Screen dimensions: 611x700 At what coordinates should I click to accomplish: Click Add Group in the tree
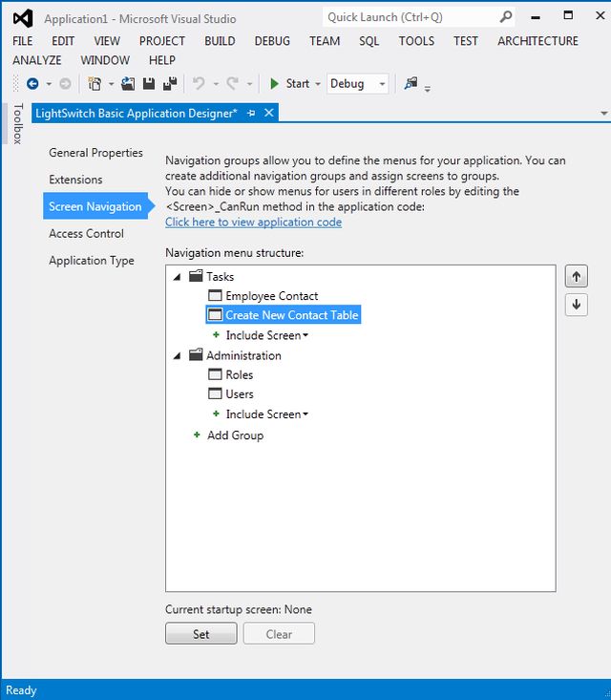pos(235,435)
